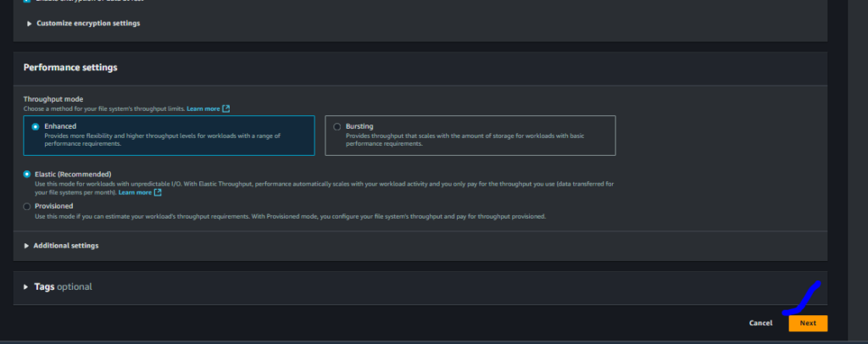The width and height of the screenshot is (868, 344).
Task: Expand the Tags optional section label
Action: (63, 287)
